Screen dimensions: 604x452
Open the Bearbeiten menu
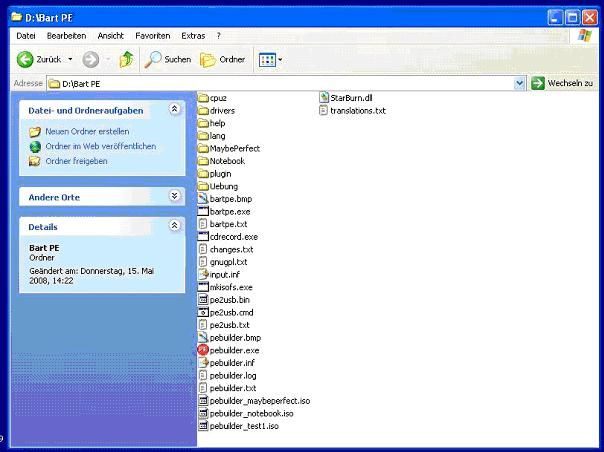tap(66, 36)
